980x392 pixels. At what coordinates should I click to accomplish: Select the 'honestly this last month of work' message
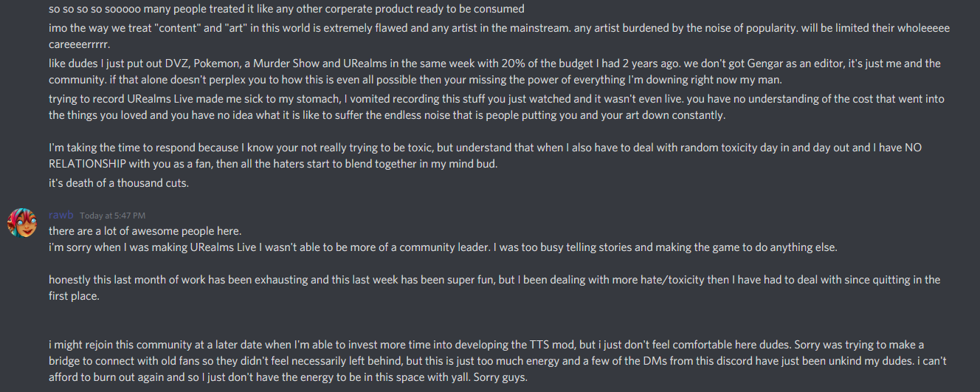[494, 288]
